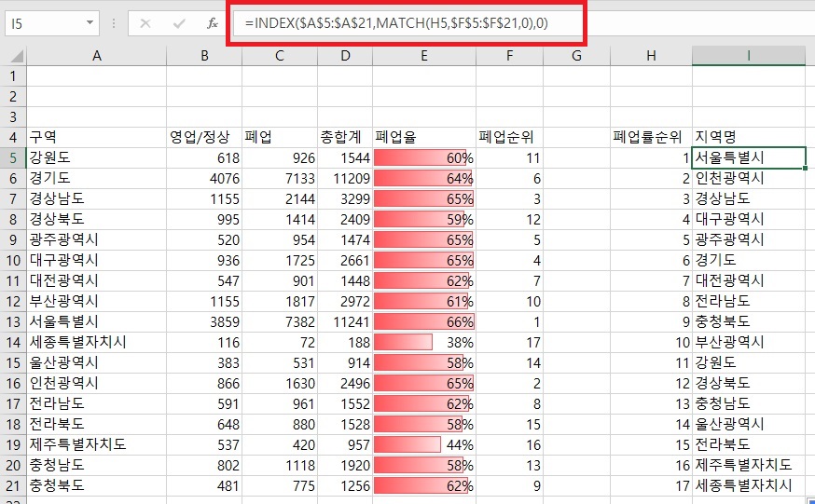The width and height of the screenshot is (815, 504).
Task: Click header cell 폐업순위
Action: pyautogui.click(x=509, y=138)
